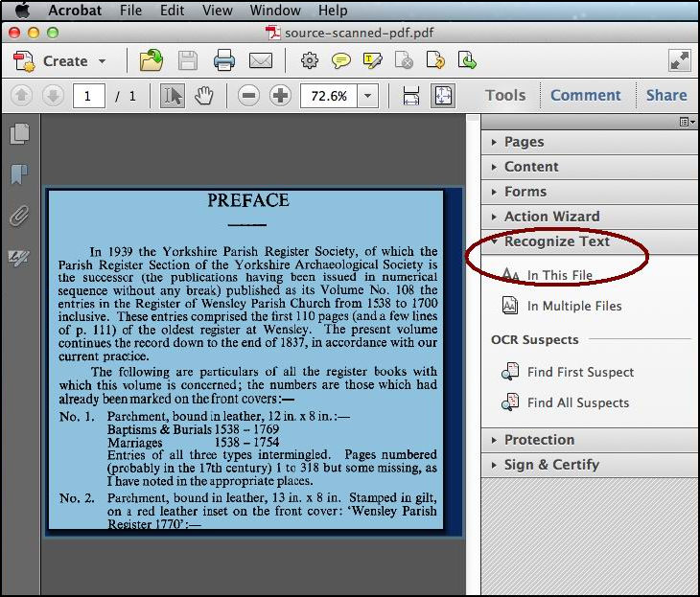Collapse the Recognize Text section

(590, 241)
